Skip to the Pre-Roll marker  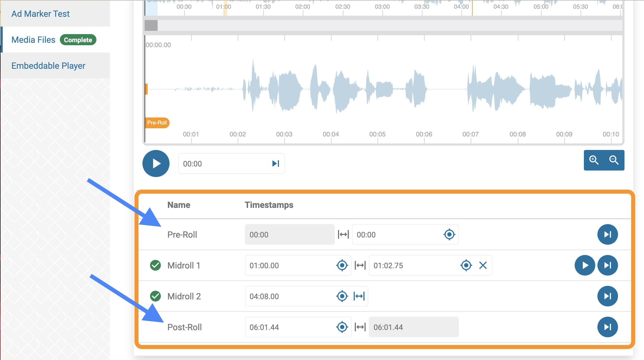pos(608,234)
